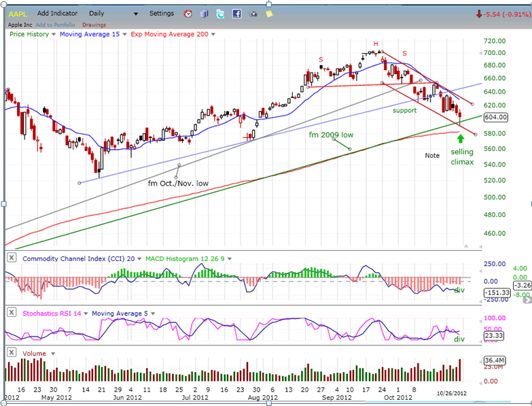Viewport: 532px width, 406px height.
Task: Click the scale arrow at Volume panel bottom right
Action: click(x=480, y=383)
